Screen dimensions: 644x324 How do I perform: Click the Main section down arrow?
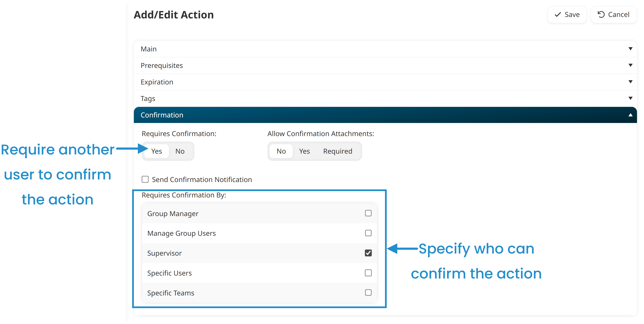(x=630, y=49)
